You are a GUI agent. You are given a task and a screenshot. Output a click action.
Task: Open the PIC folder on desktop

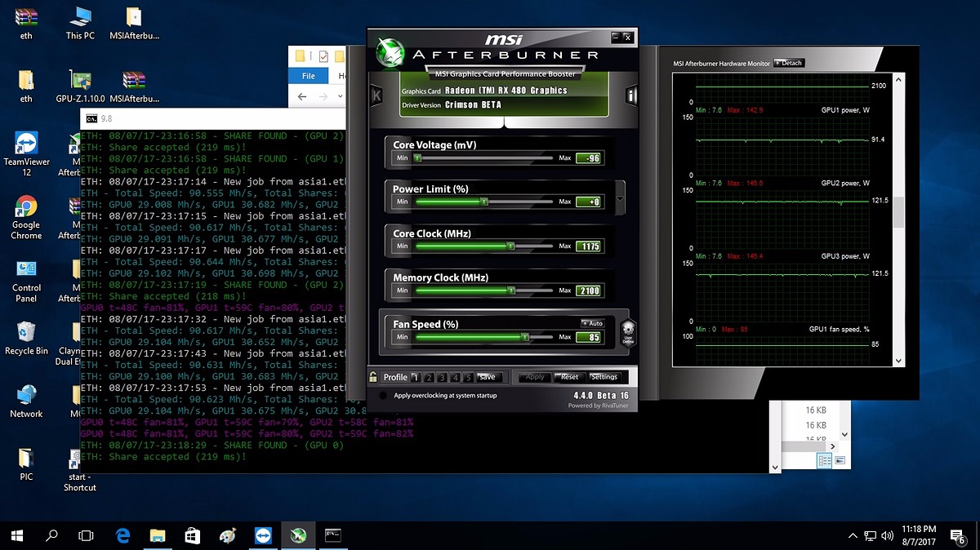pos(26,464)
